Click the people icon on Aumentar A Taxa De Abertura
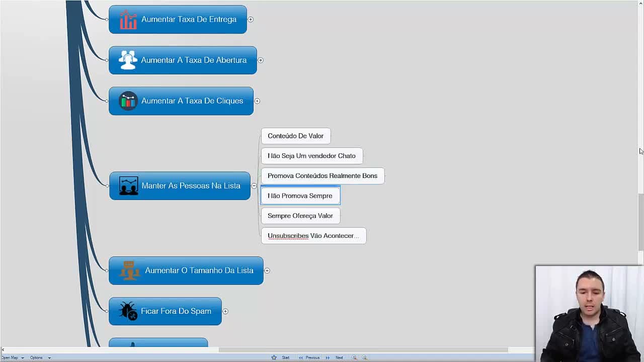This screenshot has height=362, width=644. pyautogui.click(x=128, y=60)
